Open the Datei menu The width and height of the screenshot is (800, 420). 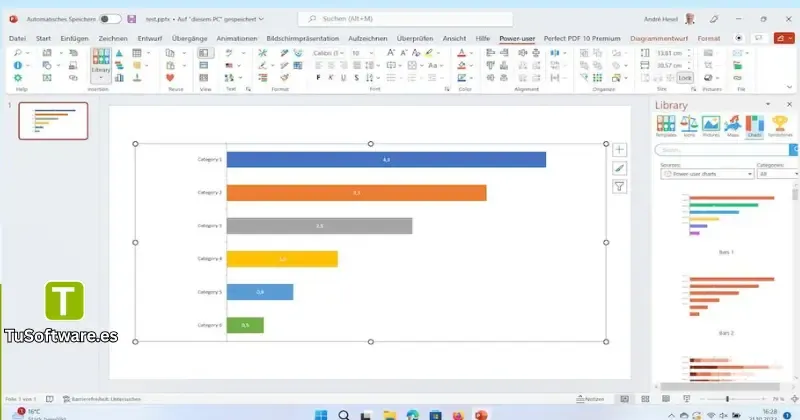[17, 38]
